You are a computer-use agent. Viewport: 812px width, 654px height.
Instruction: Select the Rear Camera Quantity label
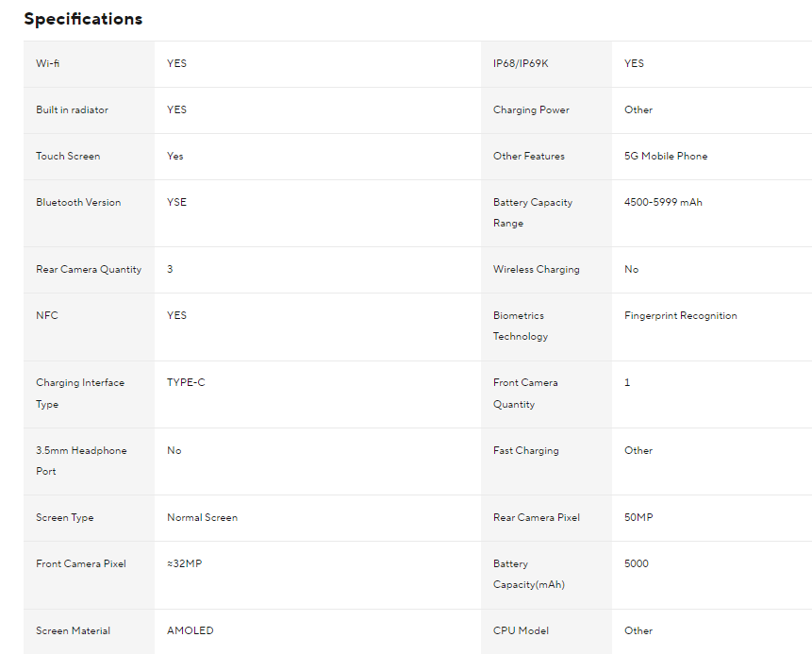click(x=89, y=270)
